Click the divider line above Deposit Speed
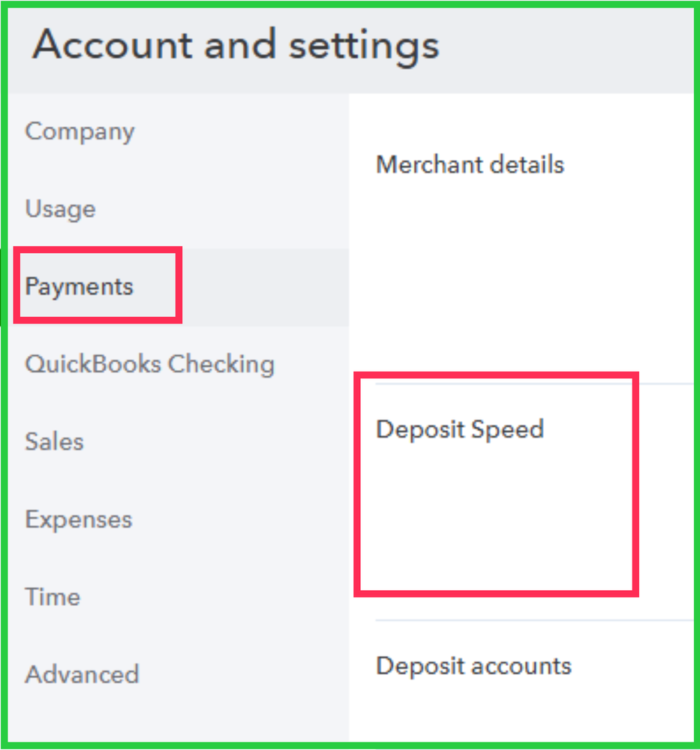The height and width of the screenshot is (750, 700). pos(664,384)
